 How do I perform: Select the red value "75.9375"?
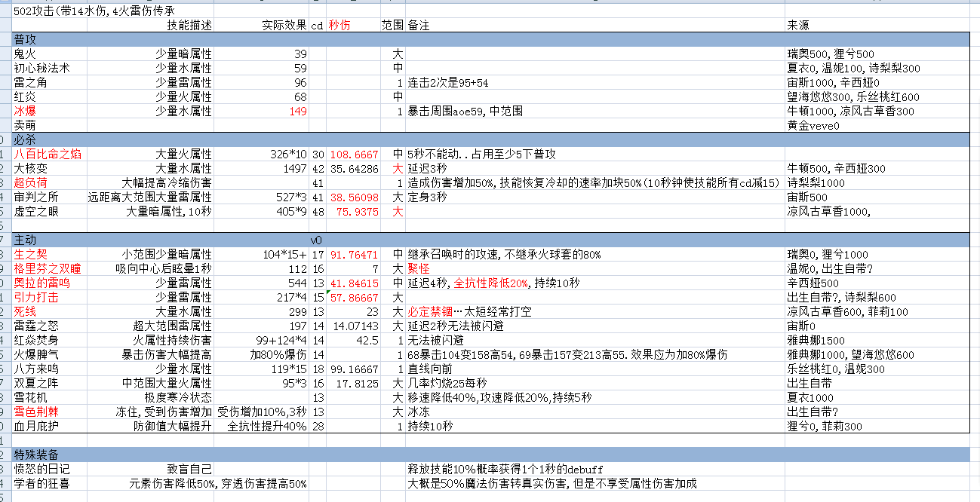(x=357, y=211)
